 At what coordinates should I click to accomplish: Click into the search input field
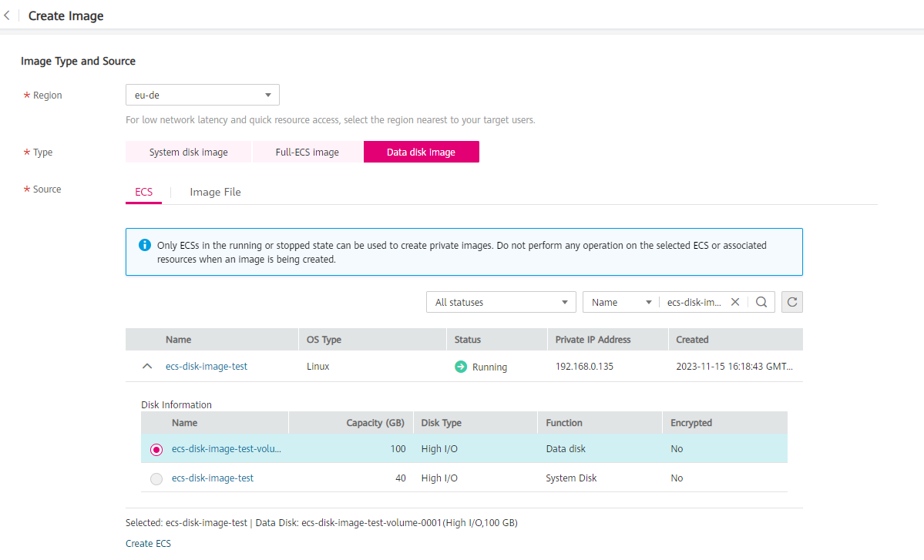(x=694, y=302)
